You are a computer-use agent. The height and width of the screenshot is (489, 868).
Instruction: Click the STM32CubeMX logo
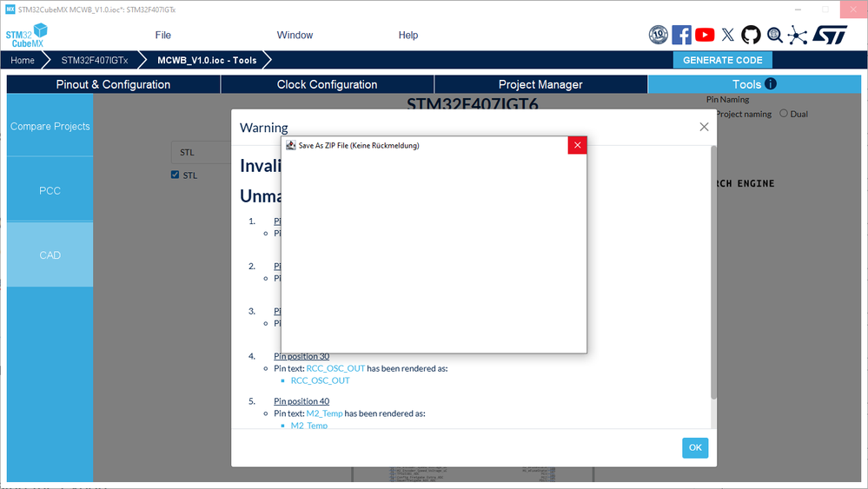27,36
